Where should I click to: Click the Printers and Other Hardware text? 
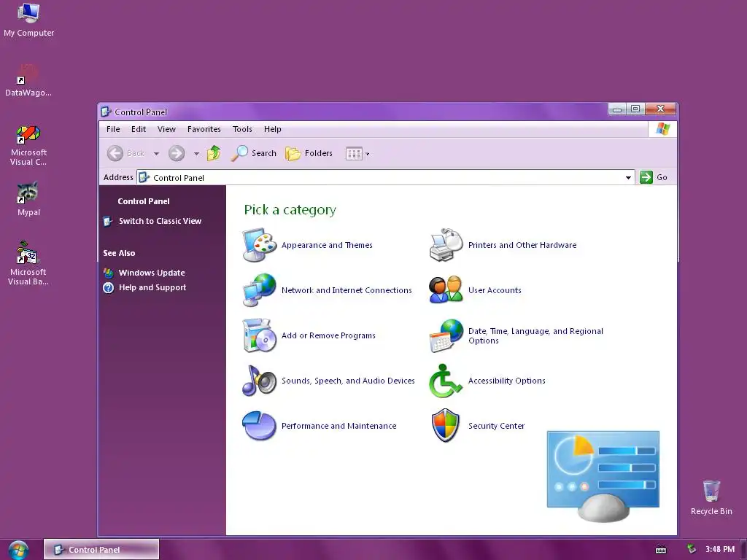[522, 245]
